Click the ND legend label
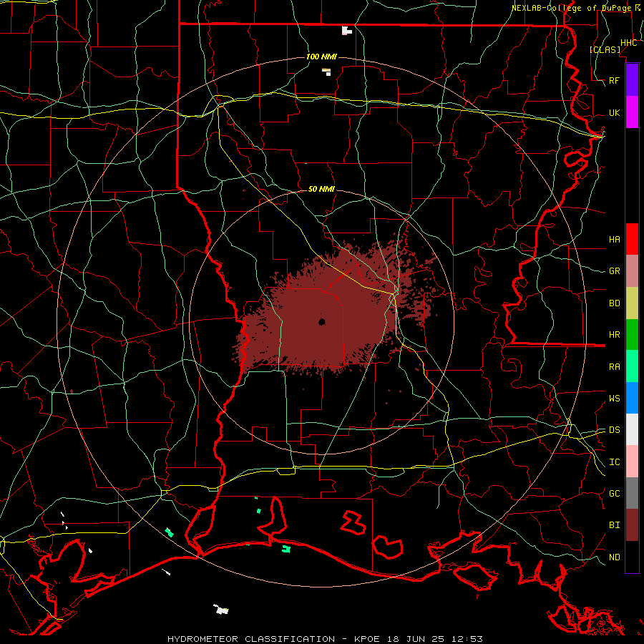 (x=614, y=557)
